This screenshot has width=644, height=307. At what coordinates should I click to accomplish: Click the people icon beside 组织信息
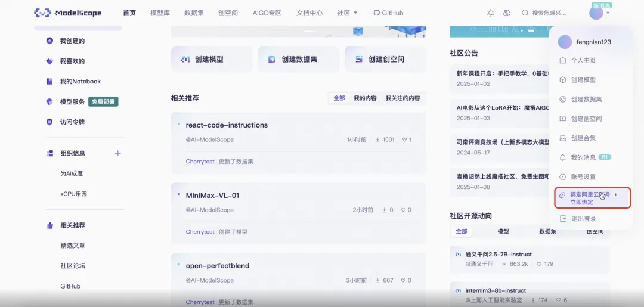(x=49, y=153)
